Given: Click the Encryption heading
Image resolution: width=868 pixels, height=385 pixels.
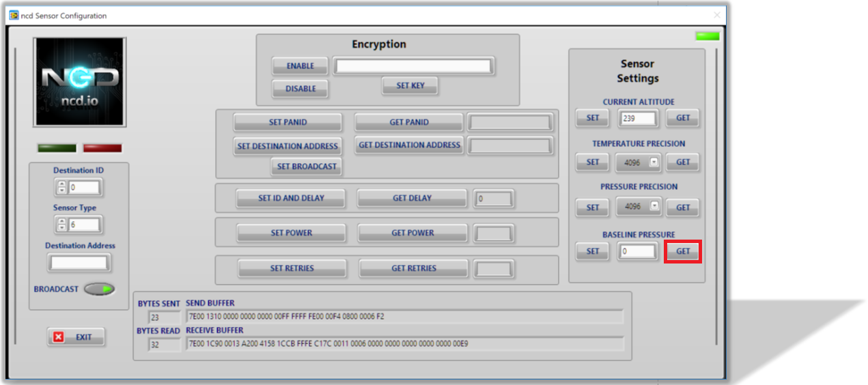Looking at the screenshot, I should [379, 44].
